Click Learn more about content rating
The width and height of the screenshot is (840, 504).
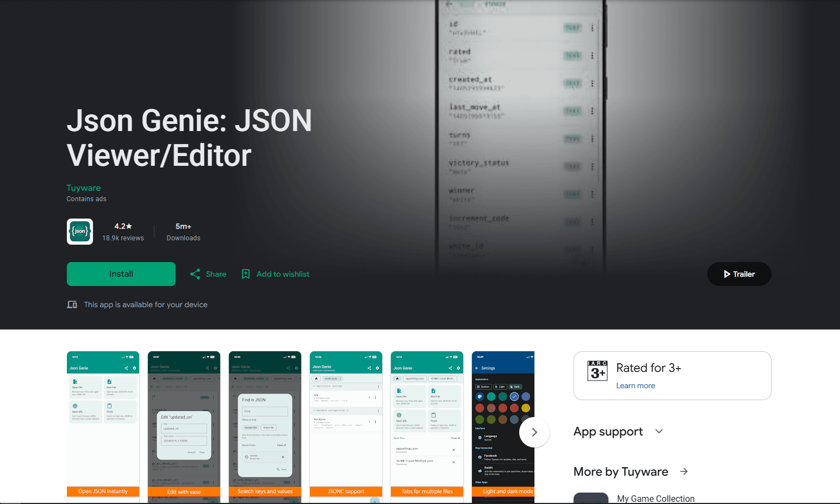click(636, 385)
